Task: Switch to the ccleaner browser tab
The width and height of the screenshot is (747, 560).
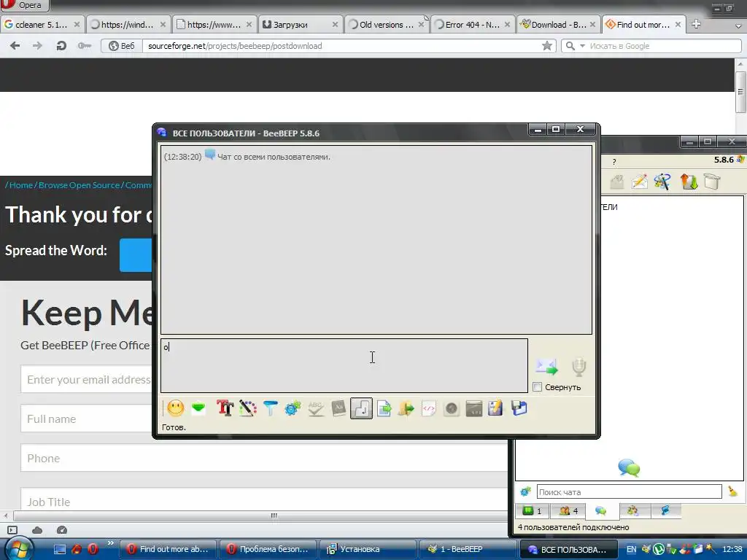Action: coord(42,24)
